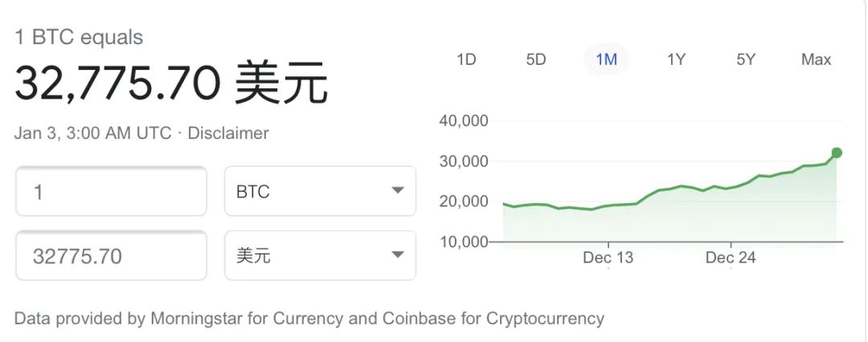Viewport: 868px width, 342px height.
Task: Click the "1 BTC equals" text
Action: click(x=79, y=38)
